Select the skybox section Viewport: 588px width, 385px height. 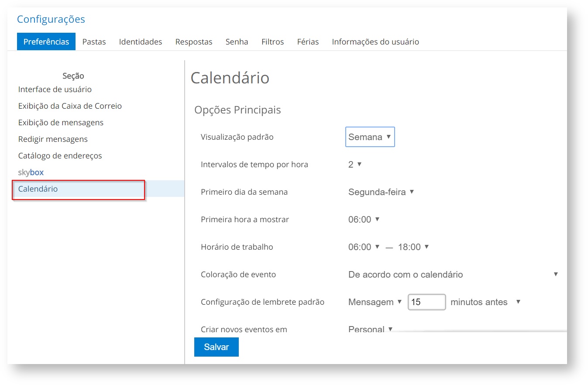click(x=31, y=172)
